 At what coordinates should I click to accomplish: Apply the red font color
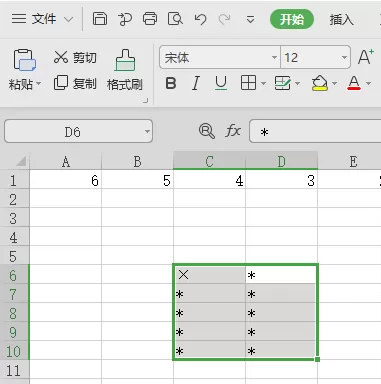tap(354, 83)
